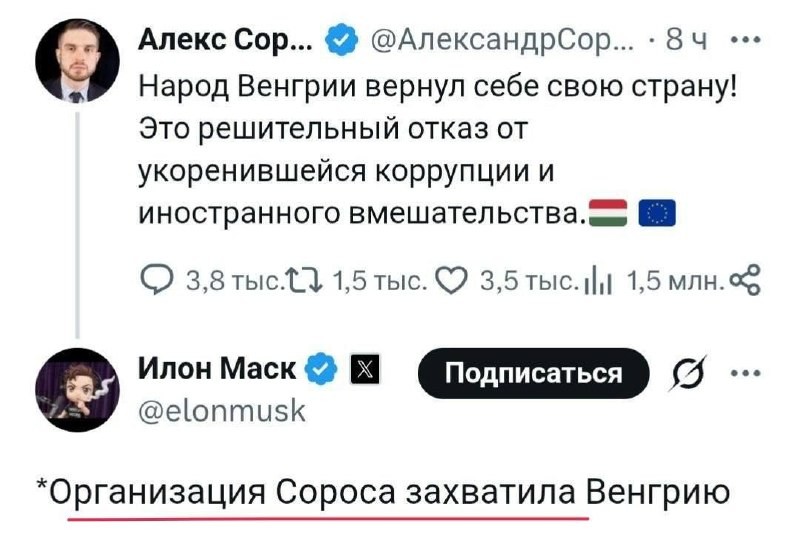The height and width of the screenshot is (537, 800).
Task: Click the Илон Маск display name
Action: (216, 370)
